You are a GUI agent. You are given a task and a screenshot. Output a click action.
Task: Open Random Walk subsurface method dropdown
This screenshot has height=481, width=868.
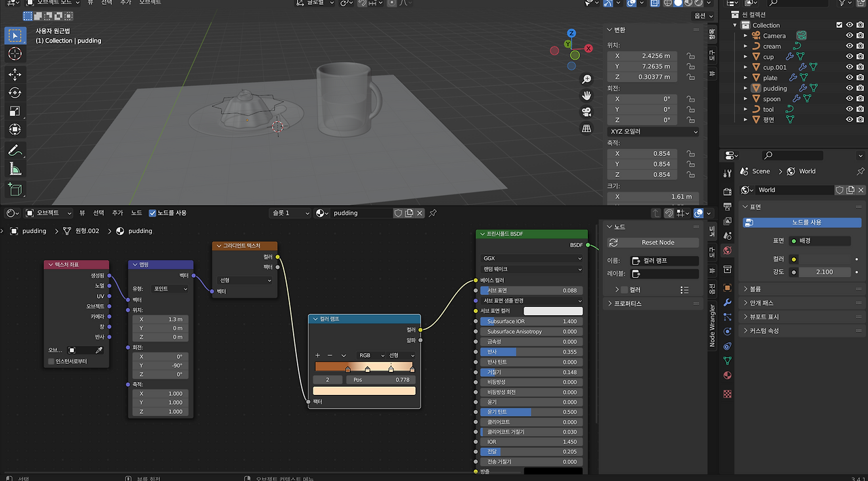[532, 269]
